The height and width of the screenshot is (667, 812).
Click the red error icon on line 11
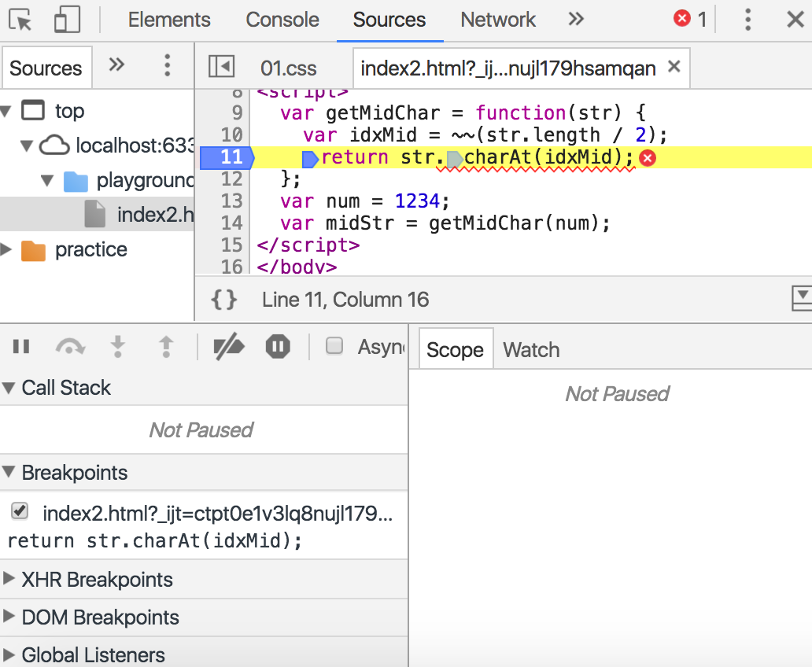[x=648, y=158]
